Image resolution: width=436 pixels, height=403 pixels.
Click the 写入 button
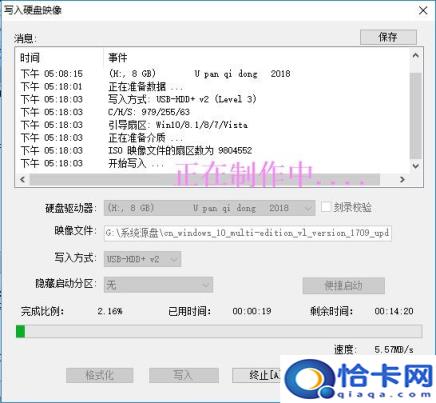(x=184, y=375)
